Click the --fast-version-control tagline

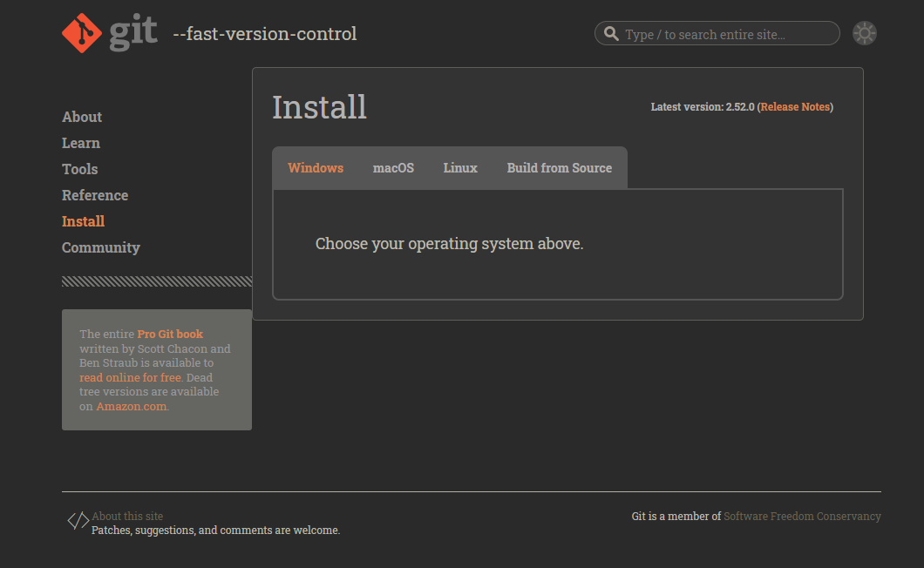pos(265,34)
